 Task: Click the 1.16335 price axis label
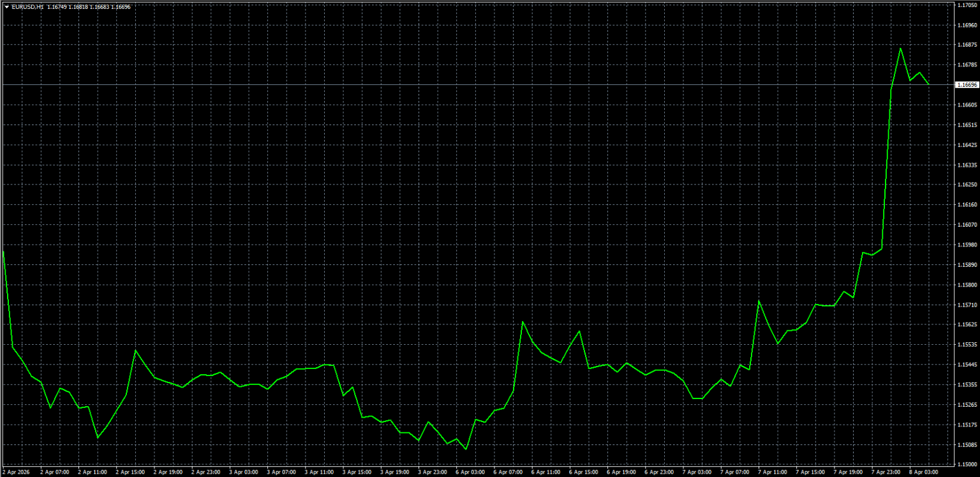(967, 165)
